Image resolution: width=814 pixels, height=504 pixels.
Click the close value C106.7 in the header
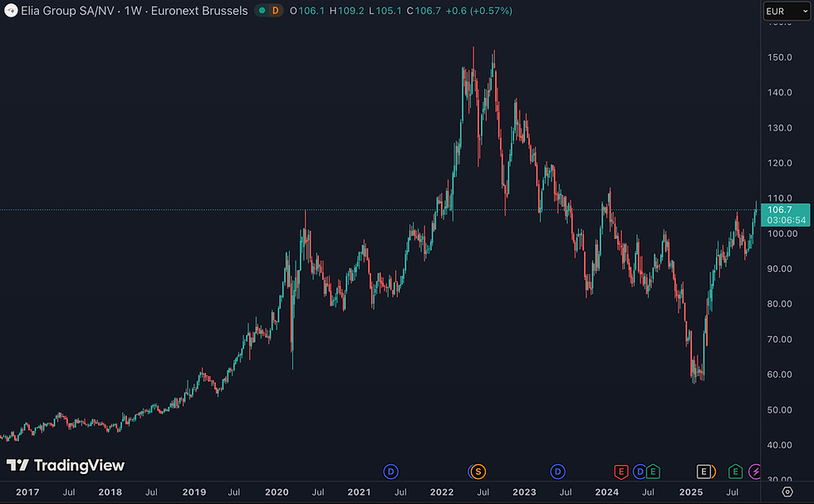424,11
